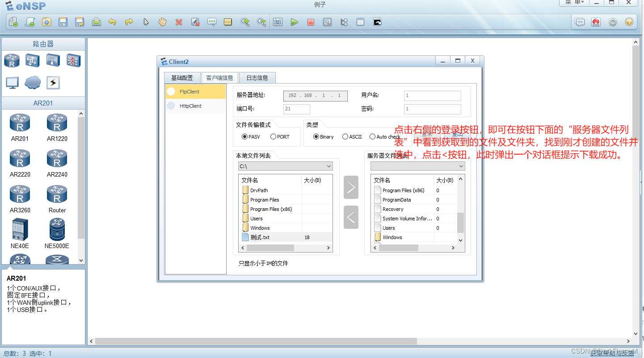The height and width of the screenshot is (358, 644).
Task: Select the PC terminal category icon
Action: pyautogui.click(x=12, y=83)
